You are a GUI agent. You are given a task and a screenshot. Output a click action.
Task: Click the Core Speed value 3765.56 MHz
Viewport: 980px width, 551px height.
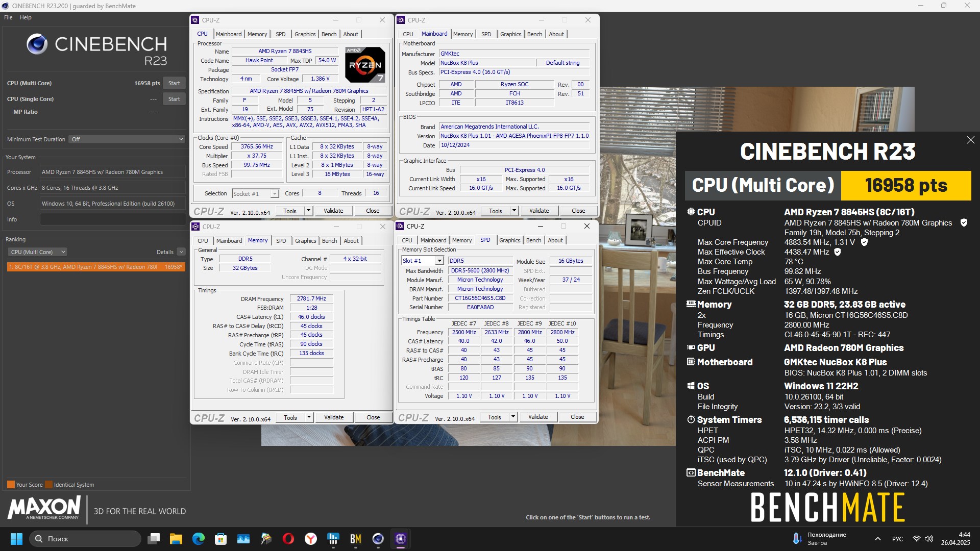[x=257, y=147]
